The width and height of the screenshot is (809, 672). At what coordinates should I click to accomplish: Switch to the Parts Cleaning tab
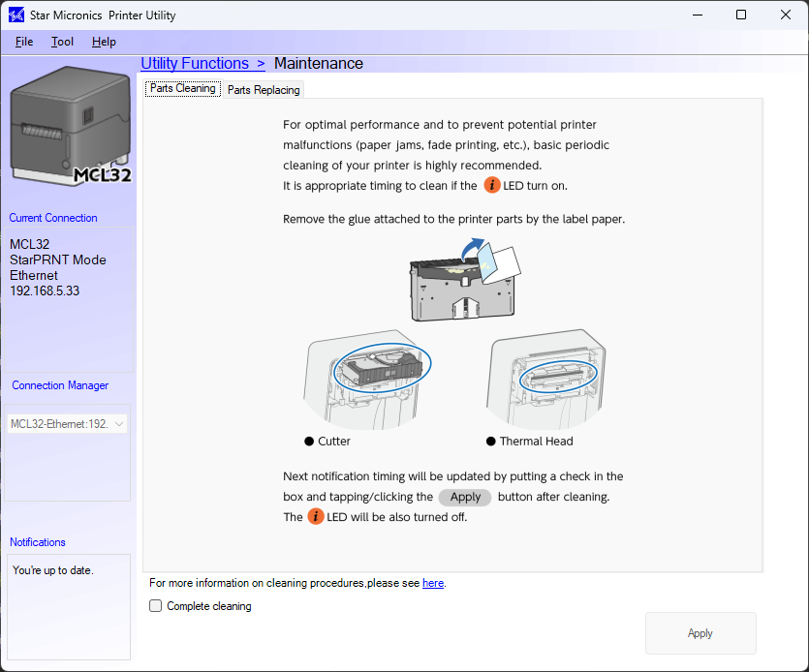point(183,89)
